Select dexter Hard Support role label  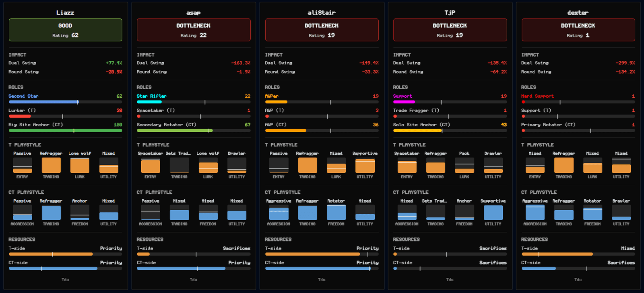pos(537,96)
